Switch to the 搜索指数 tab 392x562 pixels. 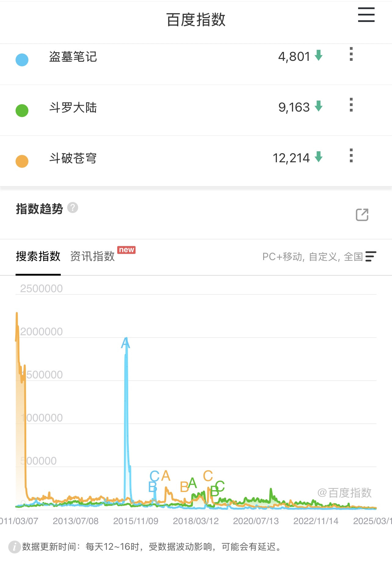tap(38, 256)
